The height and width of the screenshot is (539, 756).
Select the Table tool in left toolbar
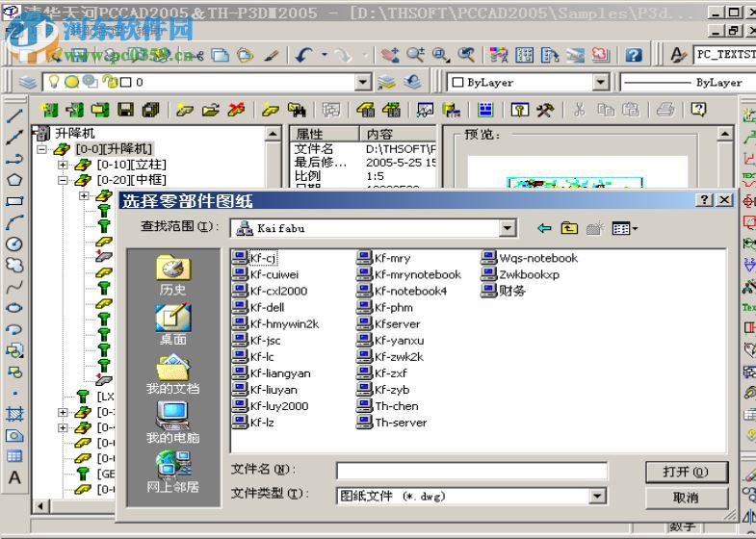[14, 455]
